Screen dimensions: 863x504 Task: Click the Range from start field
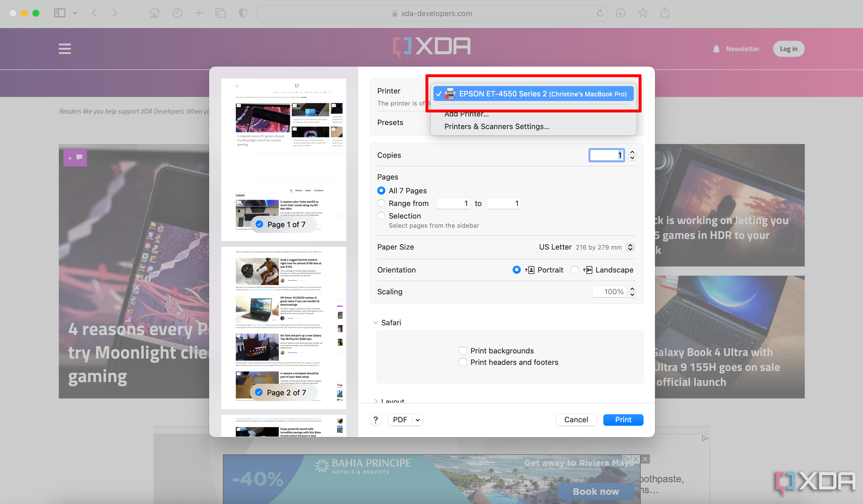point(452,203)
